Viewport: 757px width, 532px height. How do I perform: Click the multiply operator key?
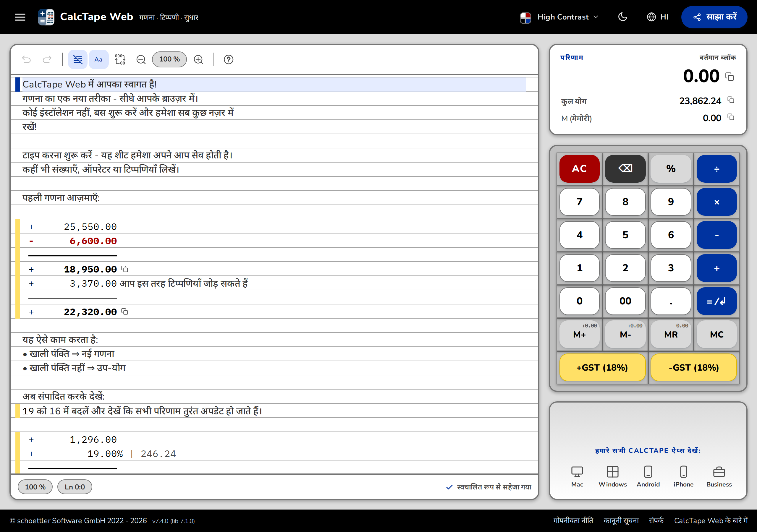(716, 202)
